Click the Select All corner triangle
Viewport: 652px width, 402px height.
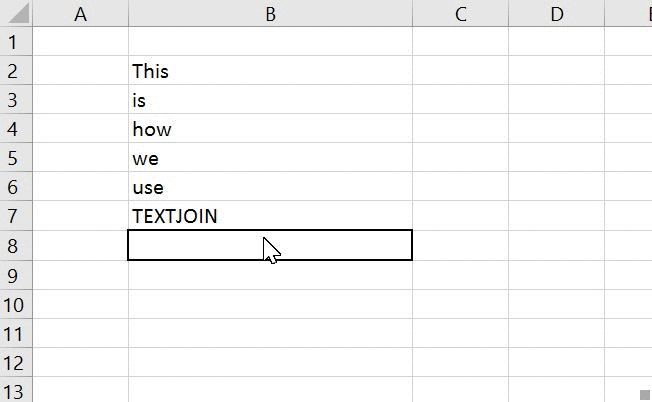tap(17, 14)
